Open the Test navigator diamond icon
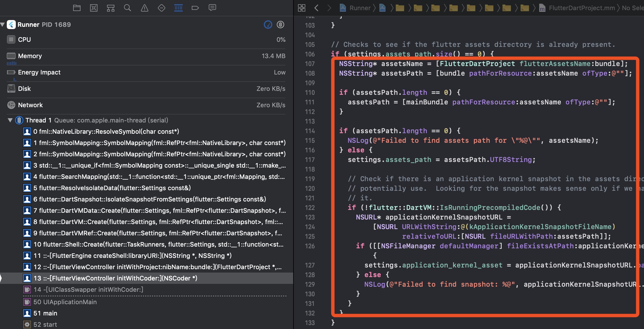Viewport: 644px width, 329px height. point(162,8)
